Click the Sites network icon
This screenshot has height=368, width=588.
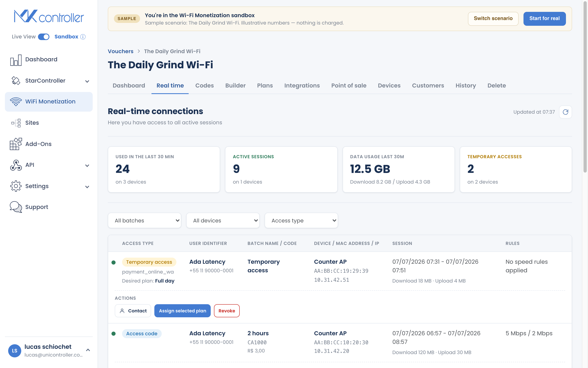point(16,123)
